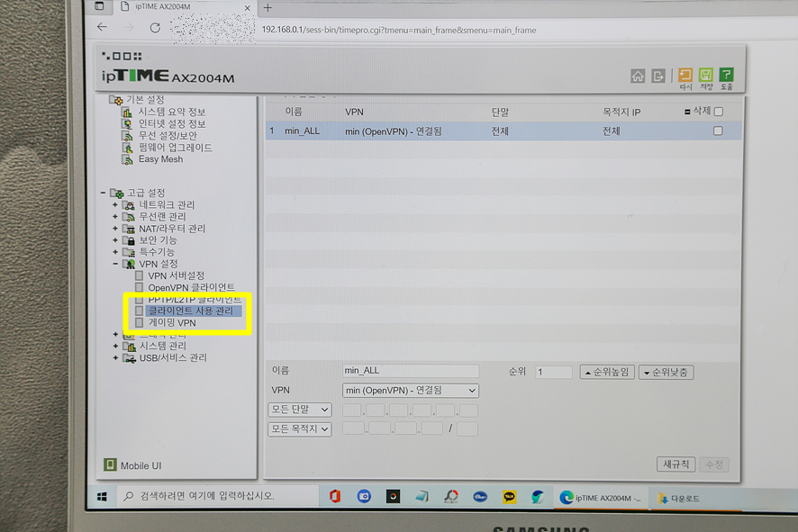Open the Mobile UI link
Image resolution: width=798 pixels, height=532 pixels.
tap(141, 466)
